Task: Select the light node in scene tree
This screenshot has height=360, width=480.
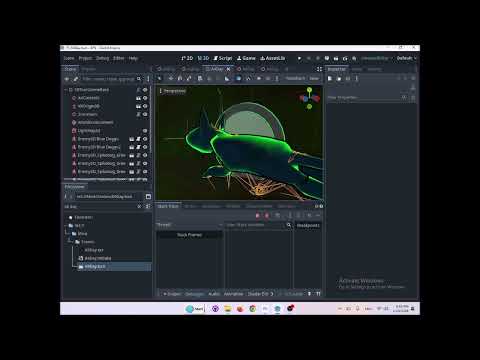Action: [x=89, y=131]
